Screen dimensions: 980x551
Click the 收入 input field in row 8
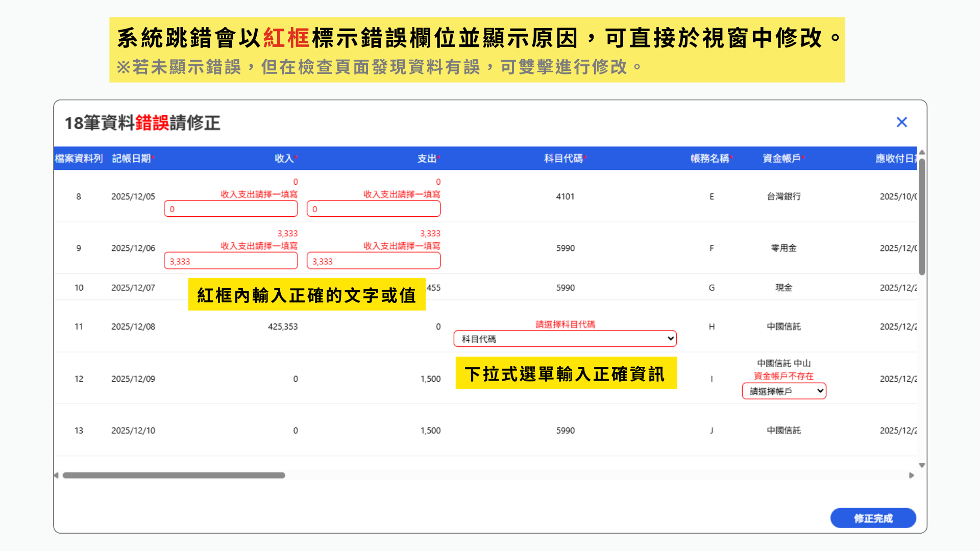click(231, 209)
